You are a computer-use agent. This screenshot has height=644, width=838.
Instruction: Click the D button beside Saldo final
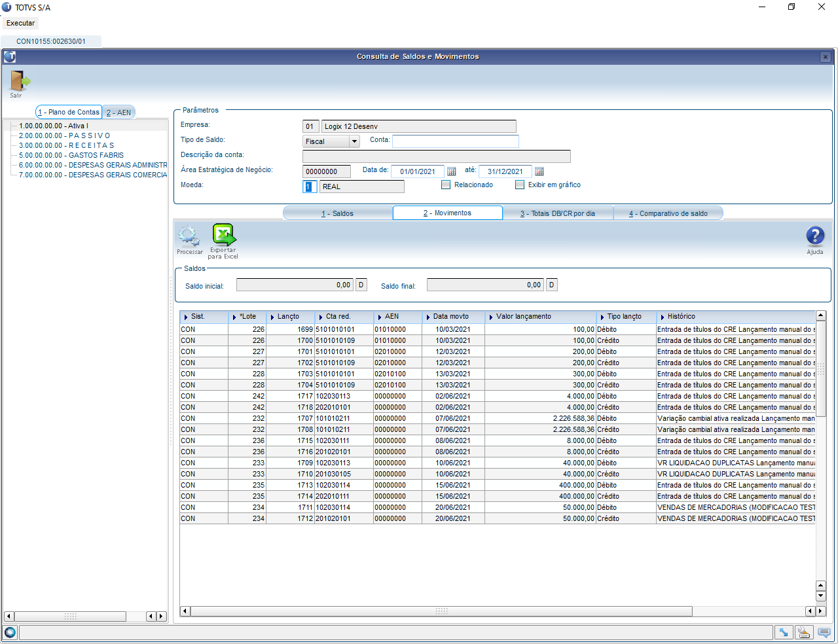551,285
